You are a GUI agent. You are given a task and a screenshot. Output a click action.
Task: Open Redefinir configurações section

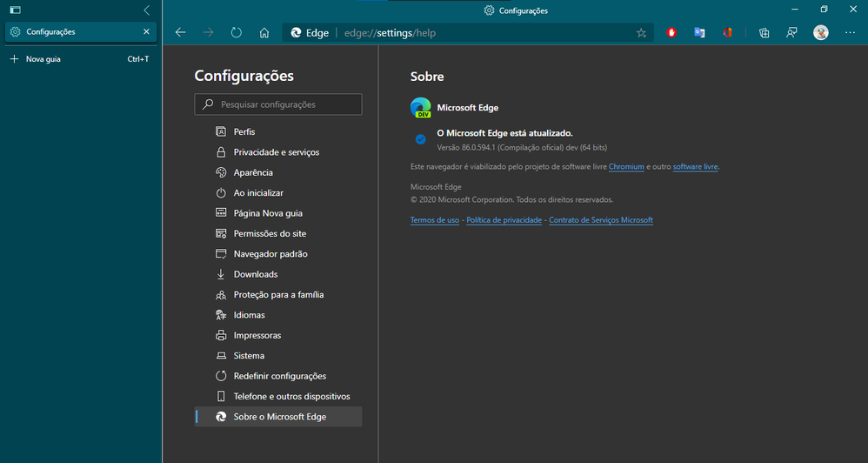(x=279, y=376)
